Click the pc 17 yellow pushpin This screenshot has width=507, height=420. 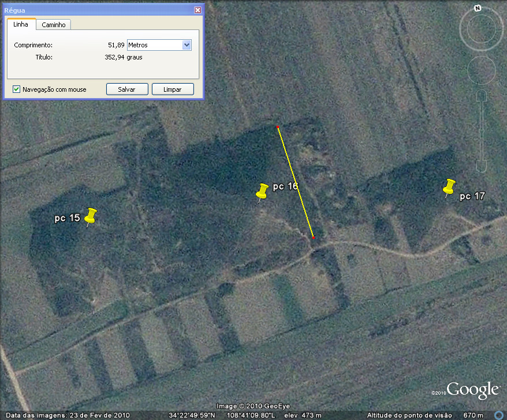pyautogui.click(x=449, y=186)
